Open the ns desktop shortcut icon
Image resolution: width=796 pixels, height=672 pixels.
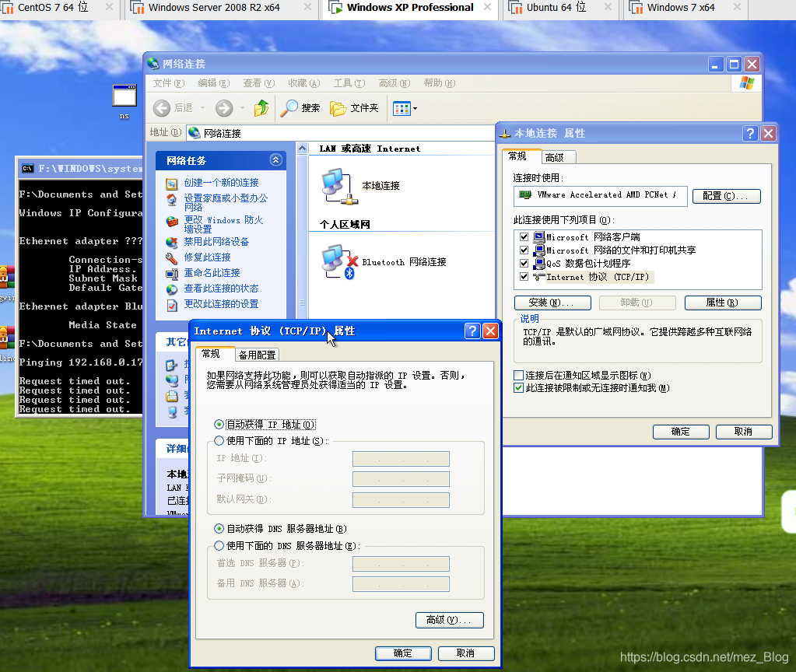click(x=124, y=96)
